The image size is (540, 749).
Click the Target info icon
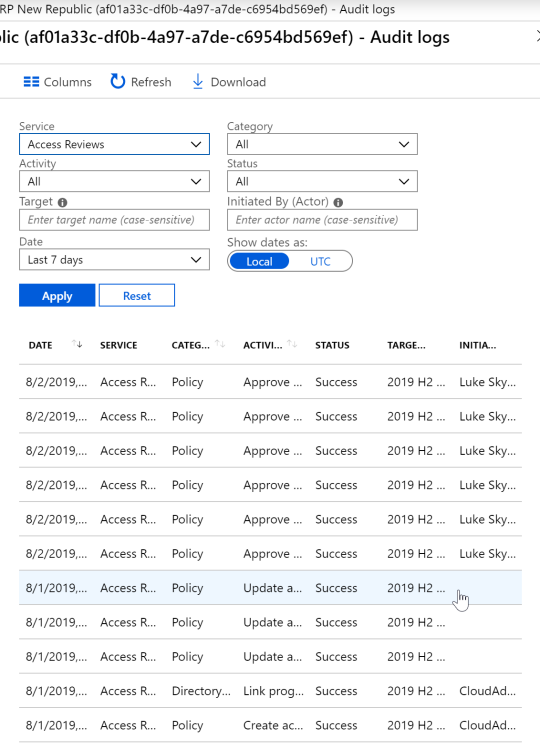coord(62,203)
